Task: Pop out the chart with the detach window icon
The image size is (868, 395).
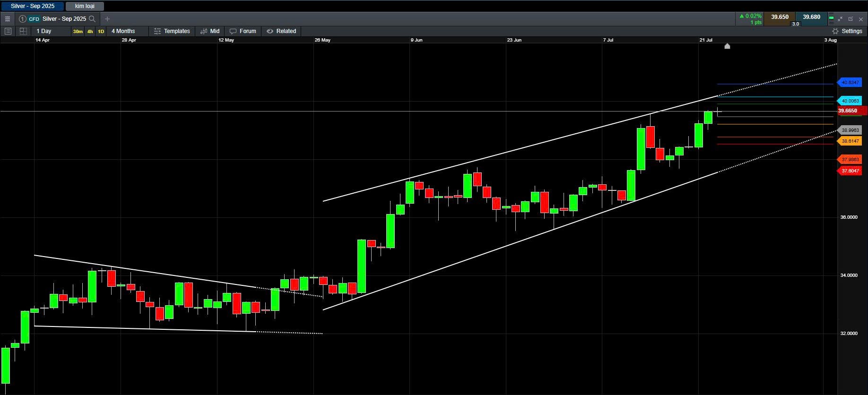Action: pos(851,19)
